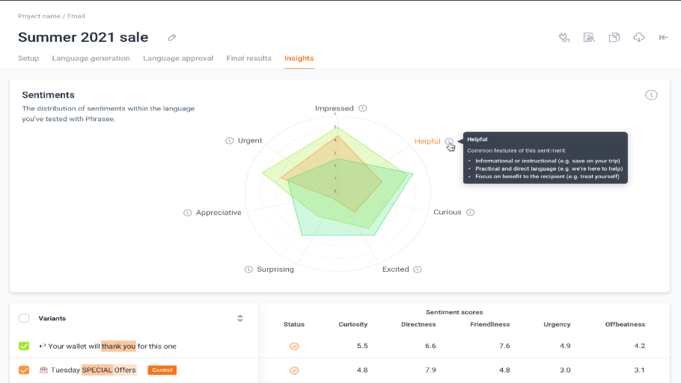Click the Excited sentiment label
The height and width of the screenshot is (383, 681).
[x=395, y=269]
